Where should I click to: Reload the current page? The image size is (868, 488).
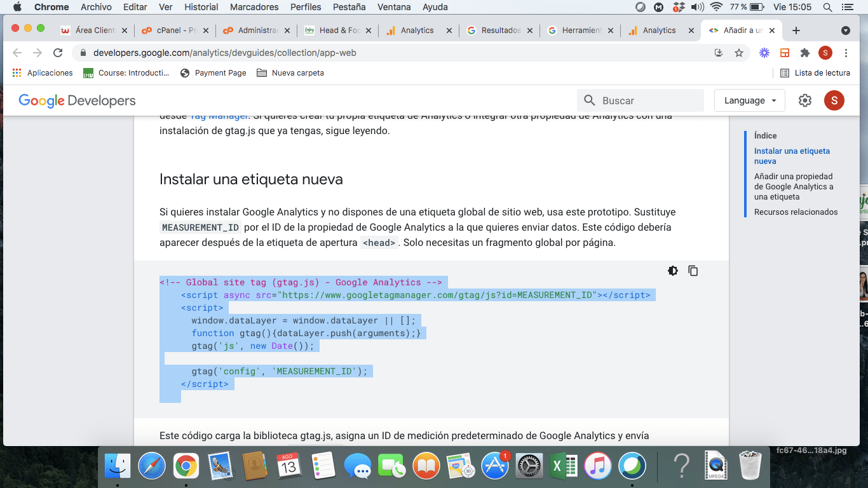58,53
